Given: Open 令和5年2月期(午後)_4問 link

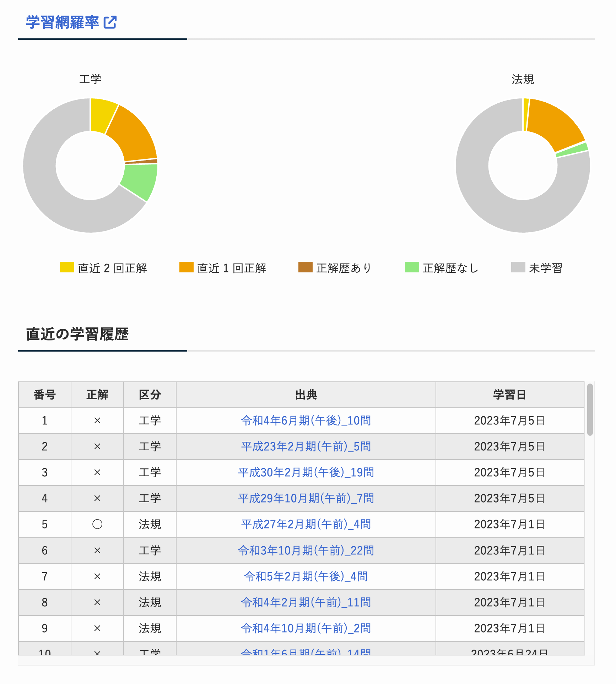Looking at the screenshot, I should coord(306,576).
